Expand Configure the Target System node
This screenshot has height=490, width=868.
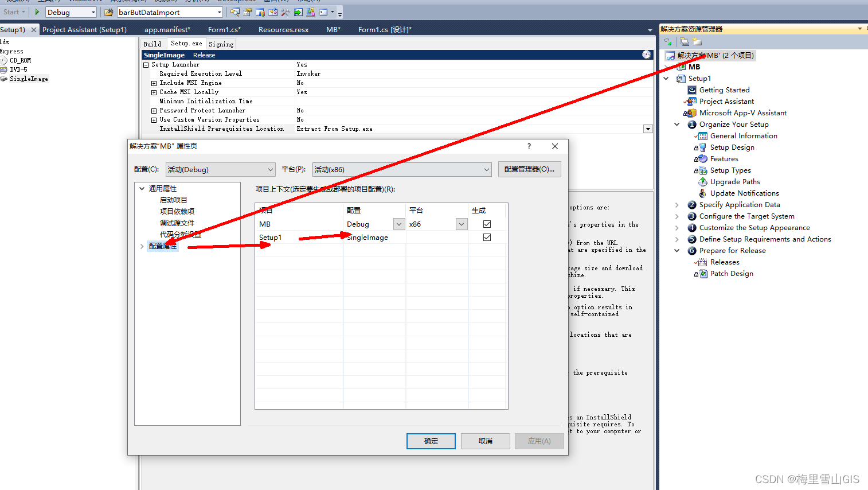[x=677, y=216]
